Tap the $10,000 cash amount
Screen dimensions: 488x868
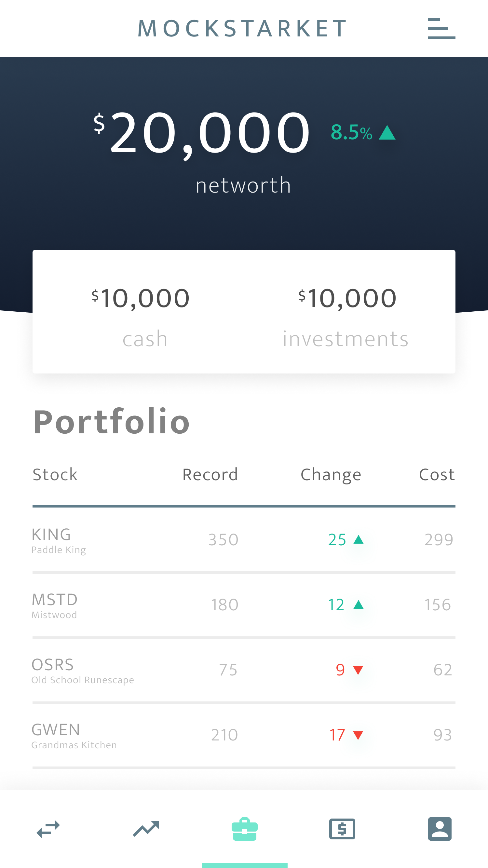[x=141, y=299]
